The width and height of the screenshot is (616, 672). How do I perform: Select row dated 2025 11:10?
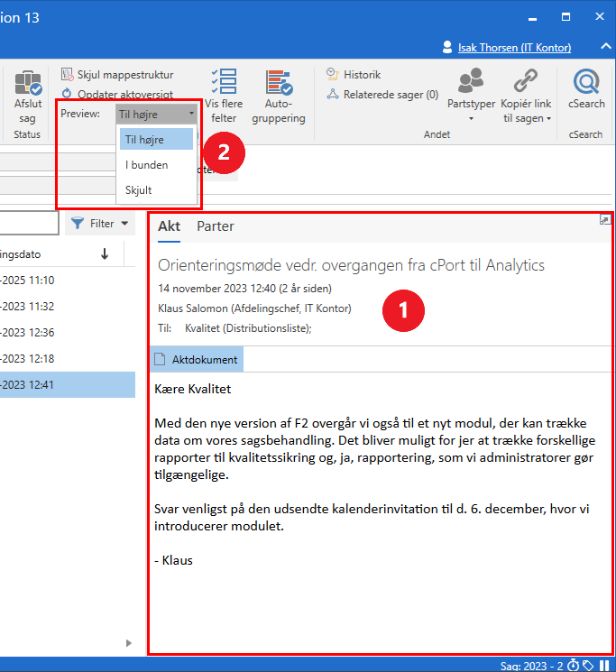[68, 281]
